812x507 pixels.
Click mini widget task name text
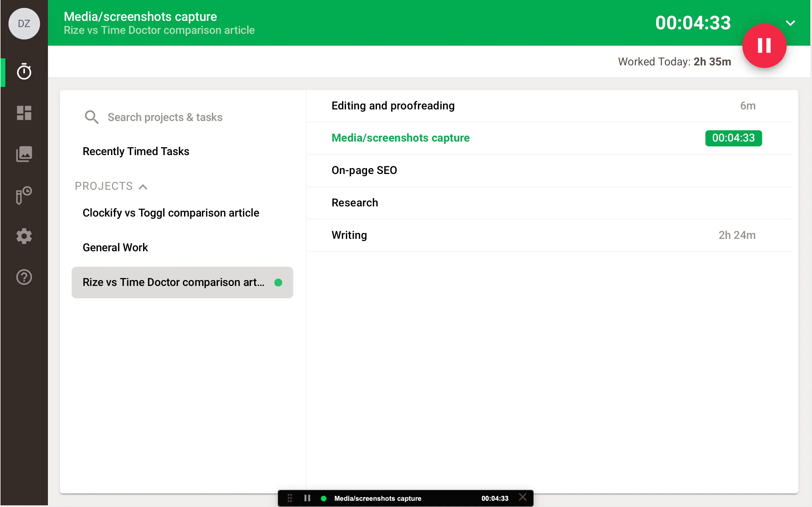pos(378,498)
